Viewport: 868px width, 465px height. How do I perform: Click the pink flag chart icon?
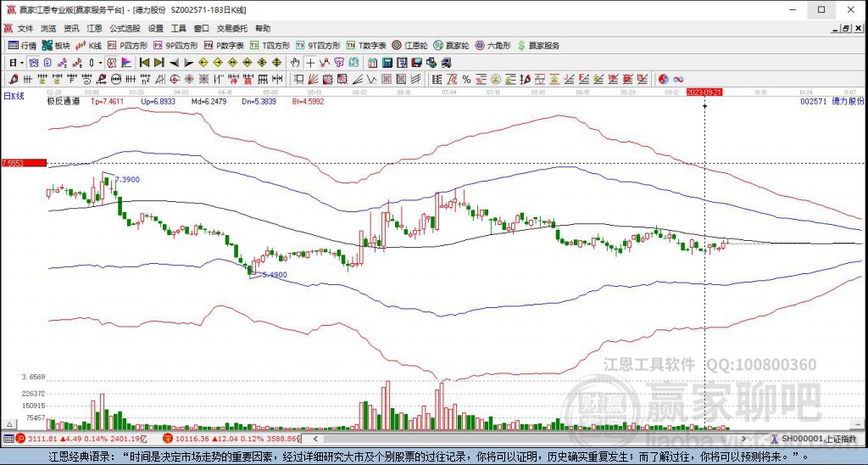point(126,63)
